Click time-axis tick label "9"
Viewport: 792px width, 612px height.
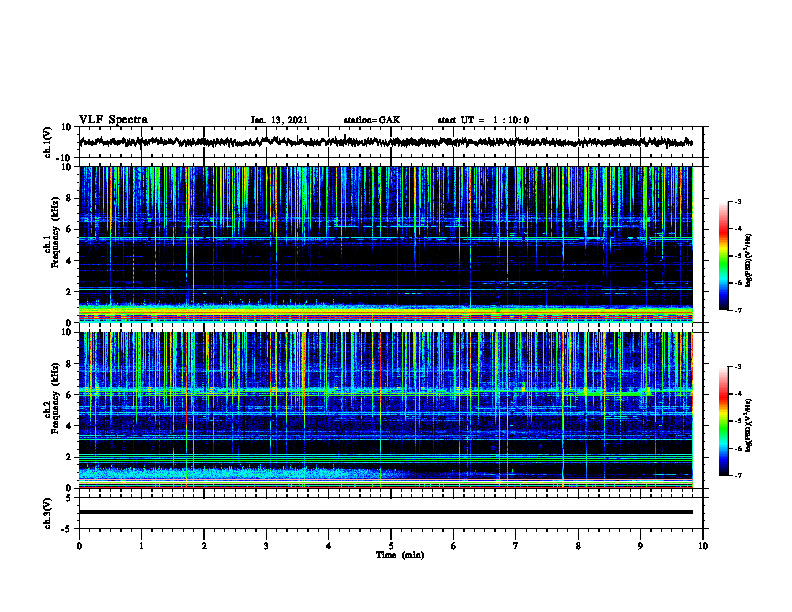[640, 546]
